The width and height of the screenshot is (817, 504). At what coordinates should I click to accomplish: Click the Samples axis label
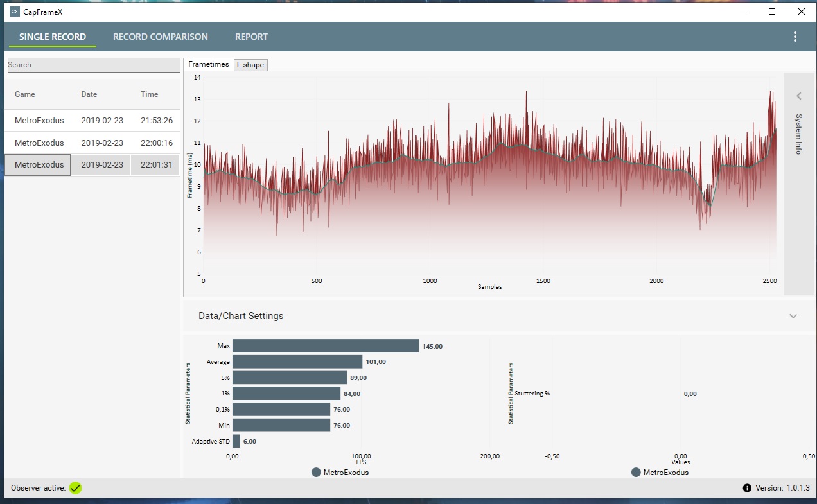click(x=489, y=287)
